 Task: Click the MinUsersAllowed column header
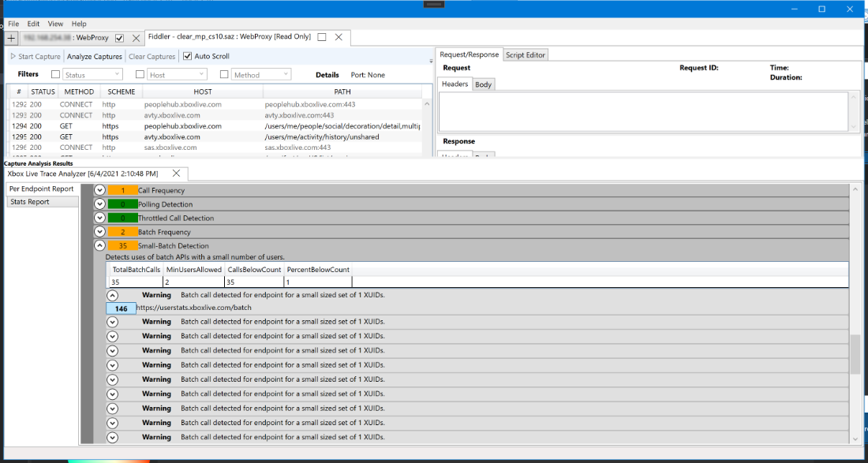point(194,270)
